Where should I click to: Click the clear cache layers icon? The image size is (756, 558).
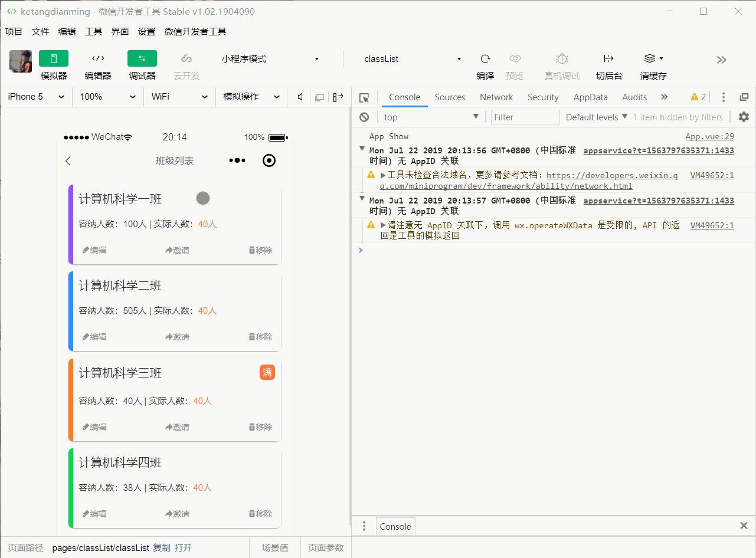point(650,58)
